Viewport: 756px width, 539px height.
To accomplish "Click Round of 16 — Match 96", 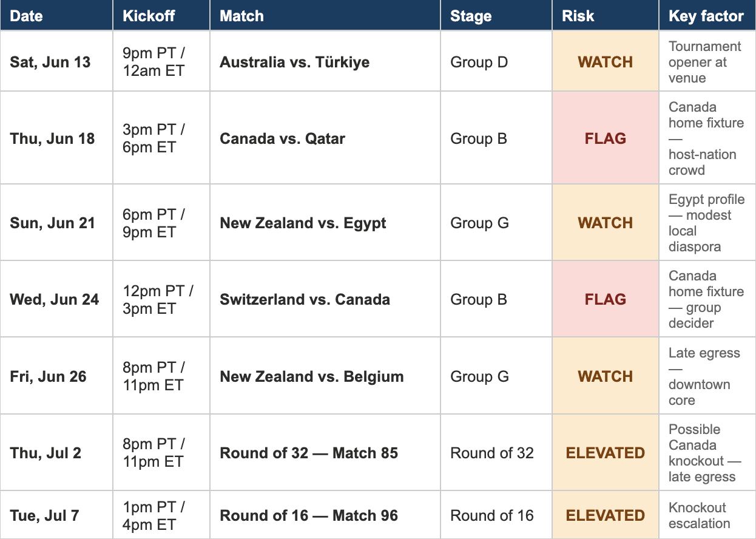I will (309, 515).
